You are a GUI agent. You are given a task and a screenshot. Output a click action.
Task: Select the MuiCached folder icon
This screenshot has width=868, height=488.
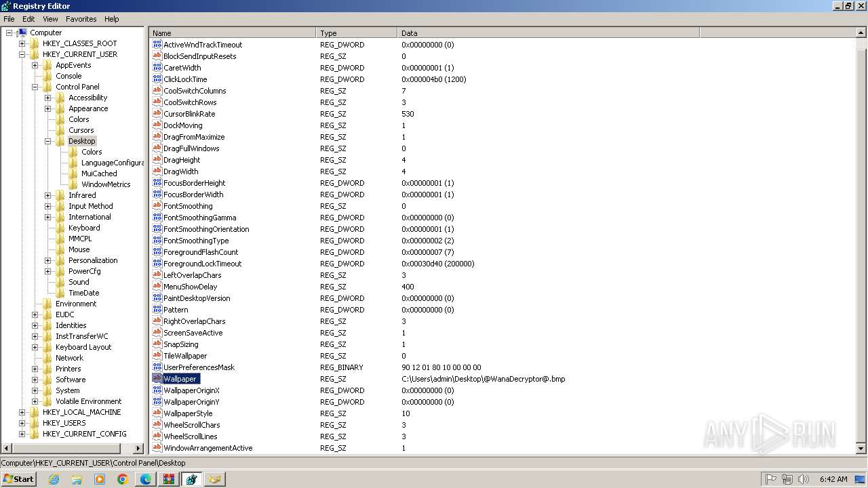[x=73, y=174]
